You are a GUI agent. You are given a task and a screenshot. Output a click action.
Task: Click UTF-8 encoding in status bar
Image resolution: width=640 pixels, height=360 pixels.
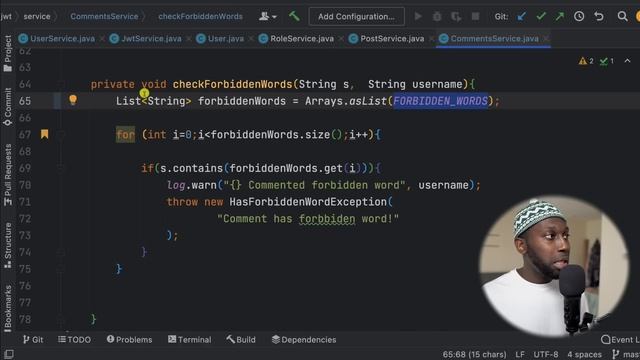point(547,354)
